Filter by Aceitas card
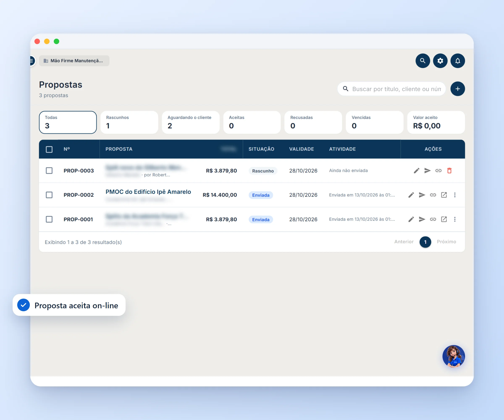This screenshot has height=420, width=504. pos(252,122)
